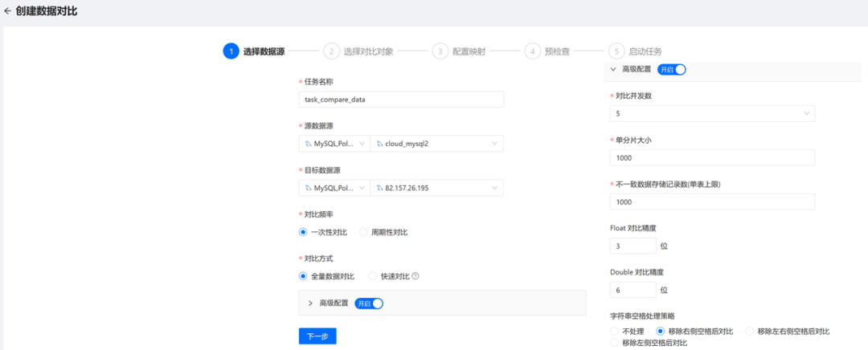The width and height of the screenshot is (868, 350).
Task: Click the 任务名称 input field
Action: point(400,100)
